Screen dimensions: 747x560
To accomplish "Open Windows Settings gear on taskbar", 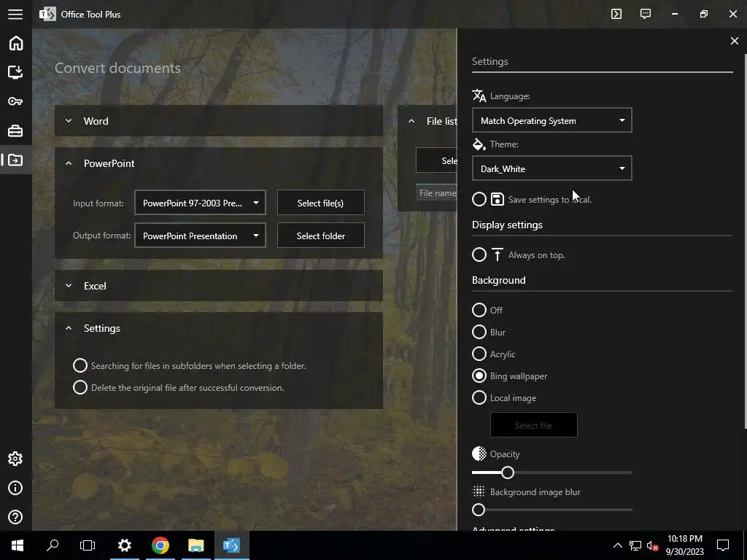I will click(125, 545).
